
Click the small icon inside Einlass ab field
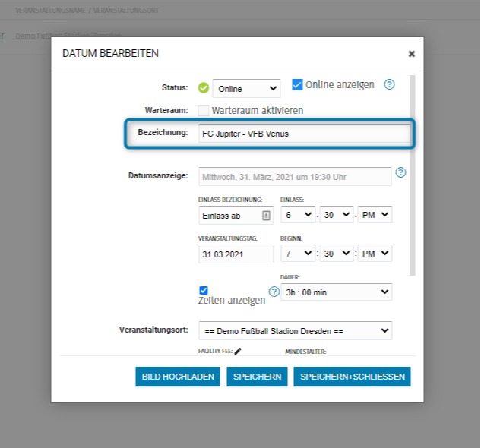pos(266,216)
